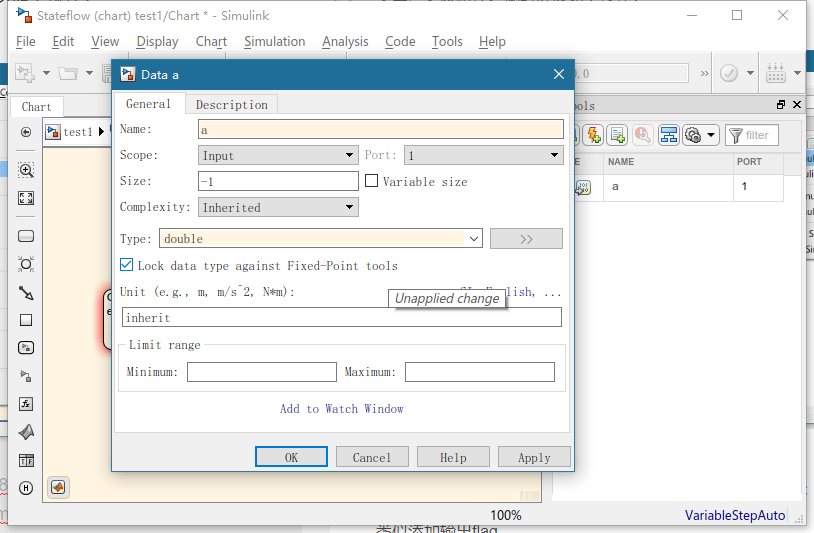The width and height of the screenshot is (814, 533).
Task: Click the OK button
Action: point(291,457)
